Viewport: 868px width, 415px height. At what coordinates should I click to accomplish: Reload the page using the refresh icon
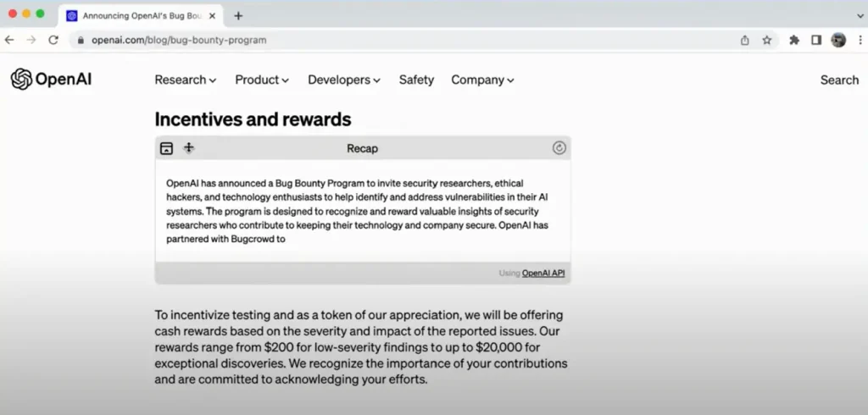53,40
